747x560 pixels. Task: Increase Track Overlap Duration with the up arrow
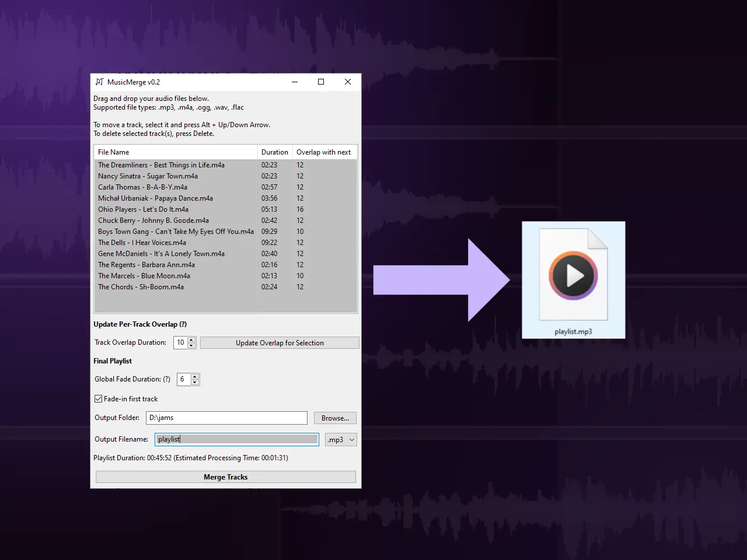point(193,339)
